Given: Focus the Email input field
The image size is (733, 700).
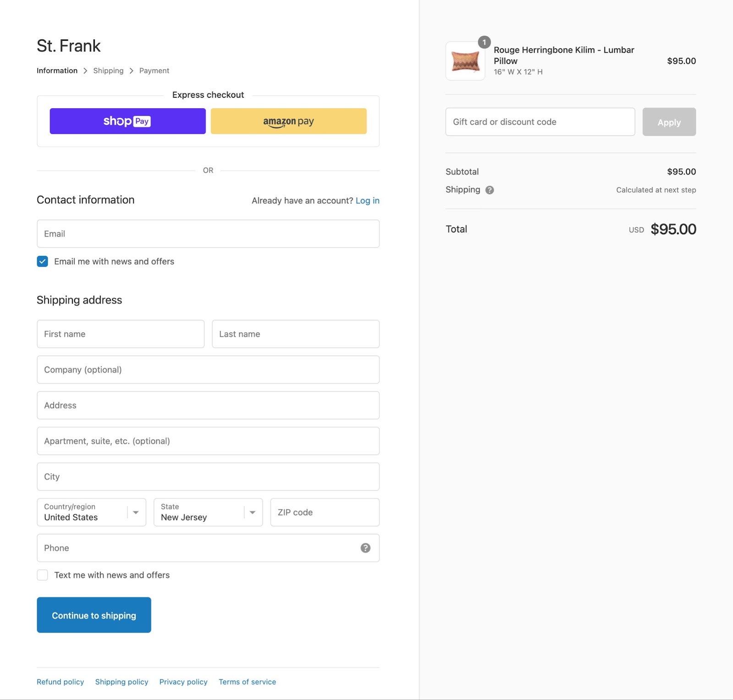Looking at the screenshot, I should click(x=208, y=234).
